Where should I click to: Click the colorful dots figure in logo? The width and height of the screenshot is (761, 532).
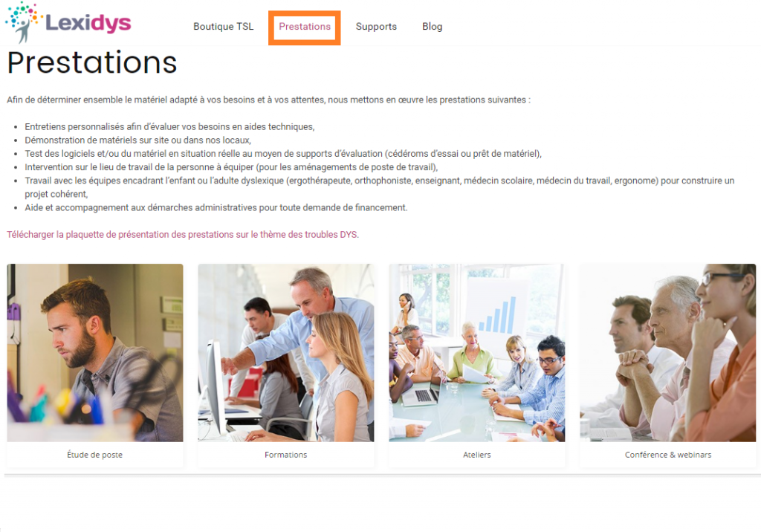(x=23, y=22)
